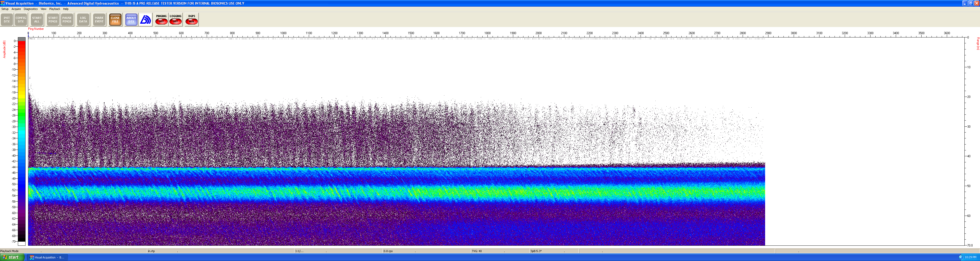Close the playback file with CLOSE FILE

click(x=115, y=20)
